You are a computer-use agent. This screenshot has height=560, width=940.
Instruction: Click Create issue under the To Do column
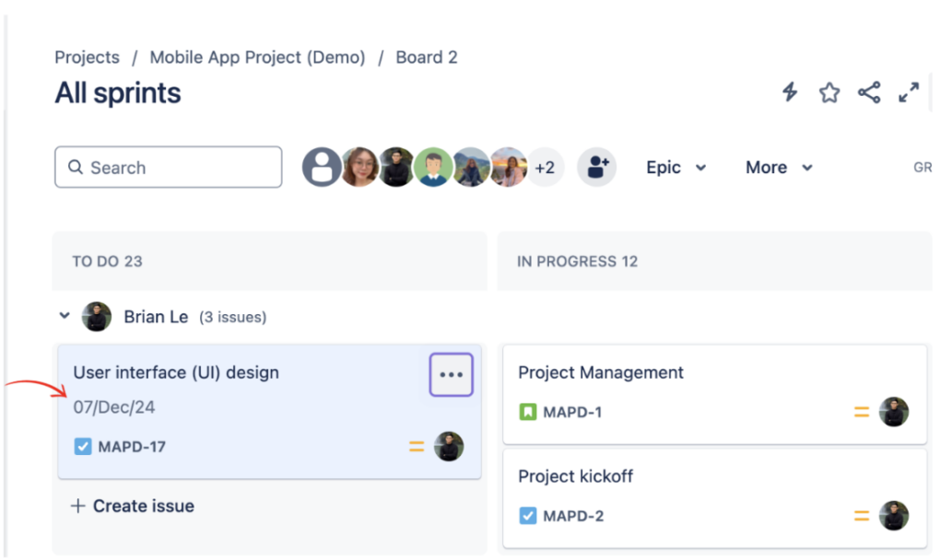point(132,506)
